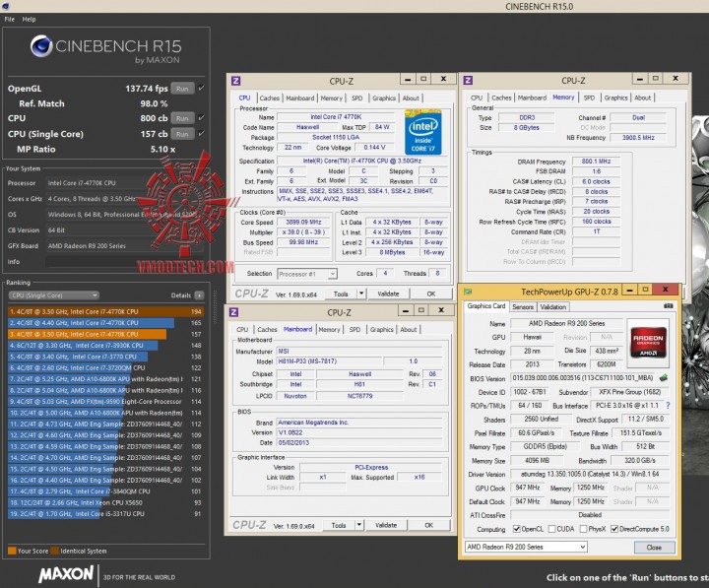Toggle the OpenGL test checkmark
The height and width of the screenshot is (588, 709).
[201, 89]
